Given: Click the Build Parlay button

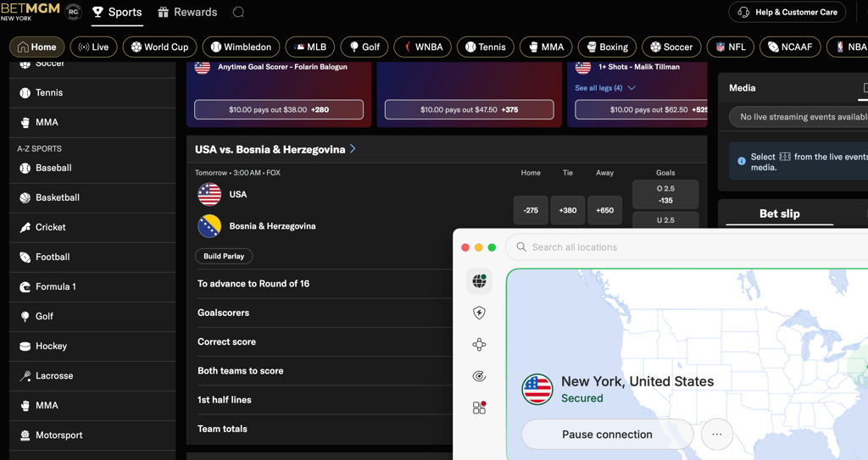Looking at the screenshot, I should pos(224,257).
